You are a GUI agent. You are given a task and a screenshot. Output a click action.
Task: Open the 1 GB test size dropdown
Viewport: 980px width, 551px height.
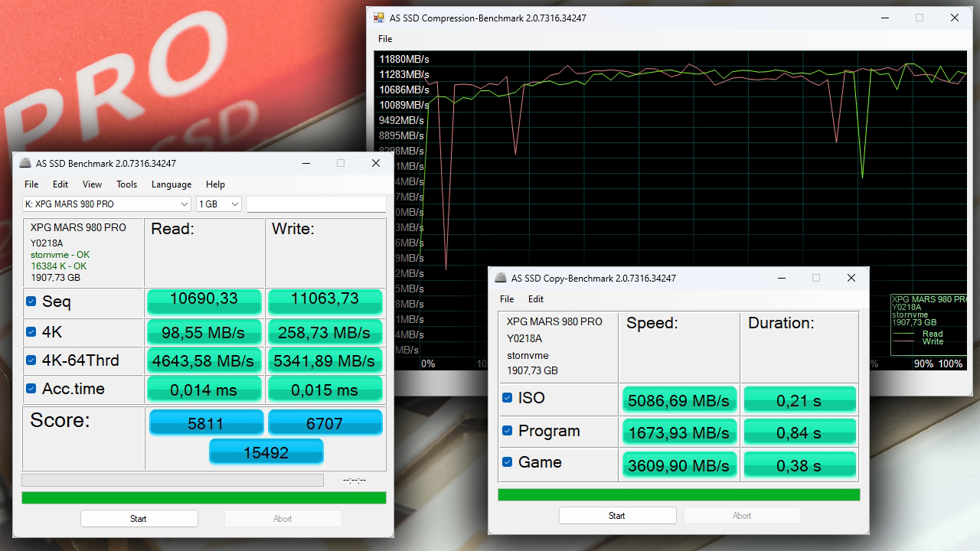(x=219, y=204)
